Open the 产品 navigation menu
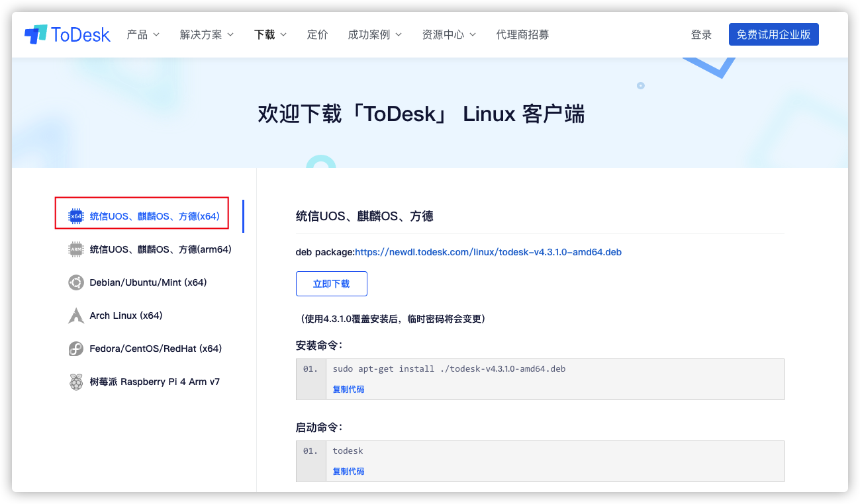The width and height of the screenshot is (860, 504). [x=137, y=34]
